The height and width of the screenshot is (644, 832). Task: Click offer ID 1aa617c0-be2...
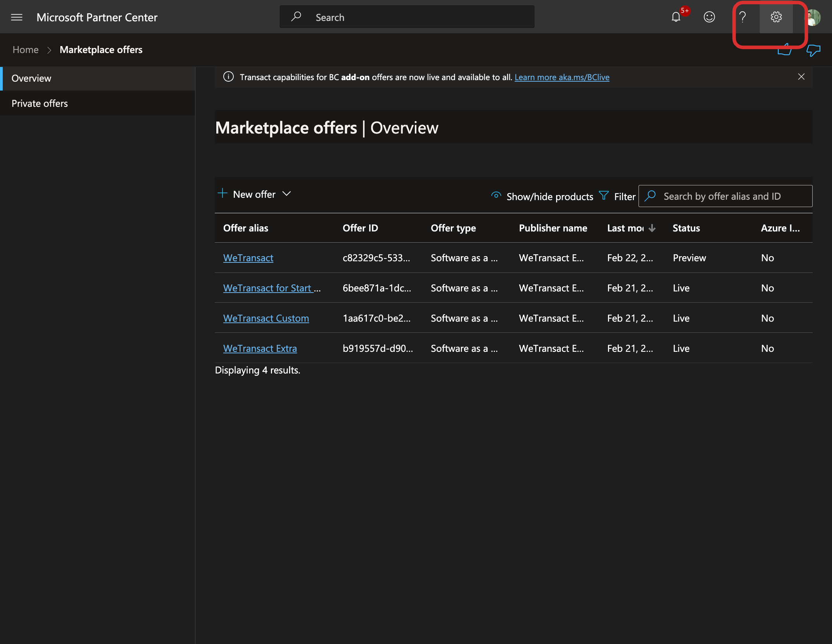[377, 318]
